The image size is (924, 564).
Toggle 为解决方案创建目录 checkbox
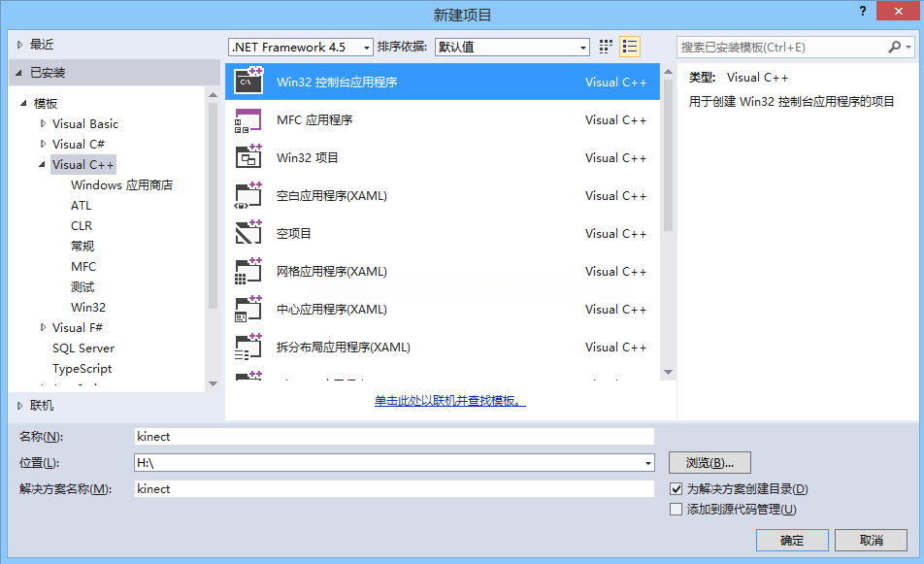pos(676,488)
